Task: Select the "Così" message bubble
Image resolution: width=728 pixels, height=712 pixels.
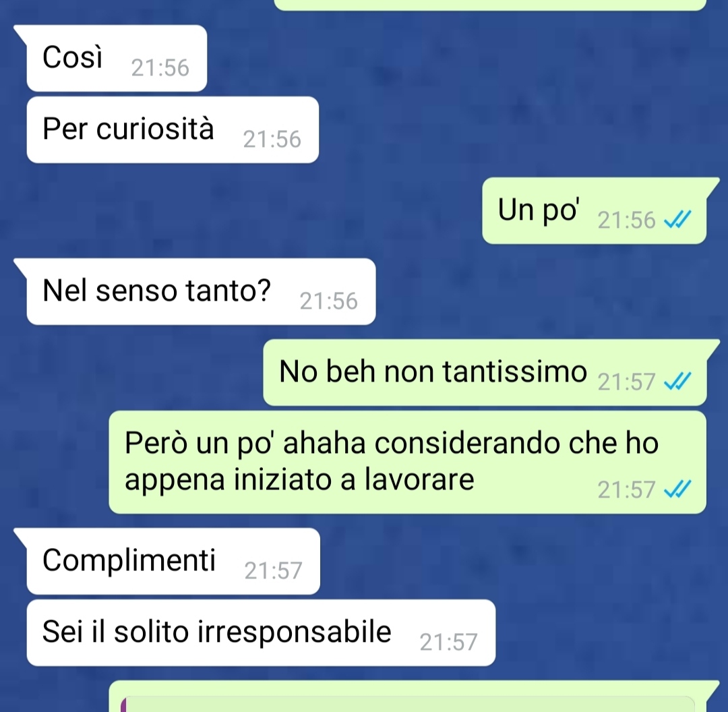Action: (x=116, y=58)
